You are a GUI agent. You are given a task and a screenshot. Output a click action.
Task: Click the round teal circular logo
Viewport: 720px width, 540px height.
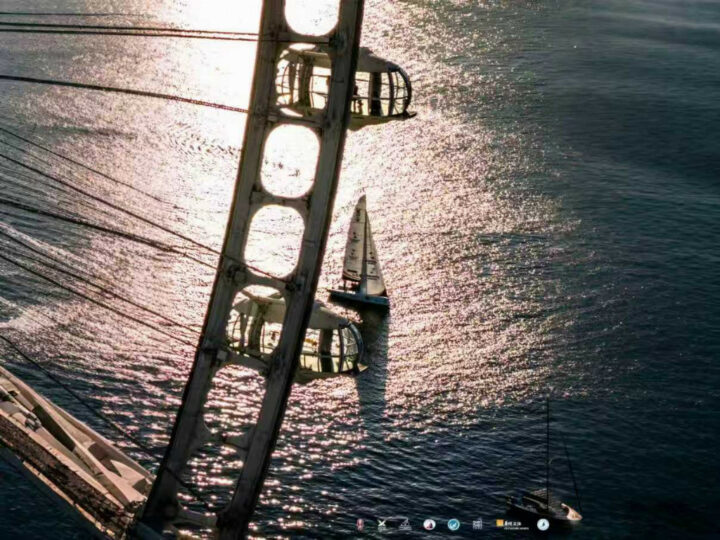[453, 524]
